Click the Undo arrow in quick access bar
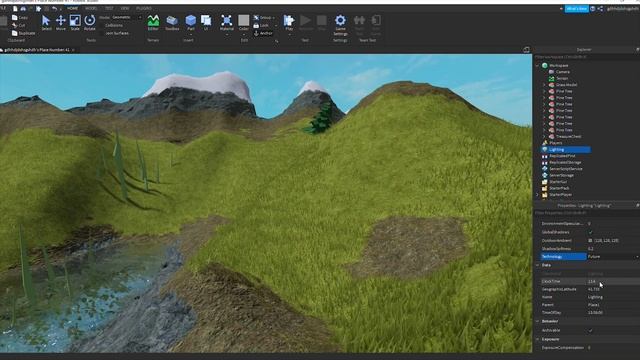The image size is (640, 360). pyautogui.click(x=54, y=9)
